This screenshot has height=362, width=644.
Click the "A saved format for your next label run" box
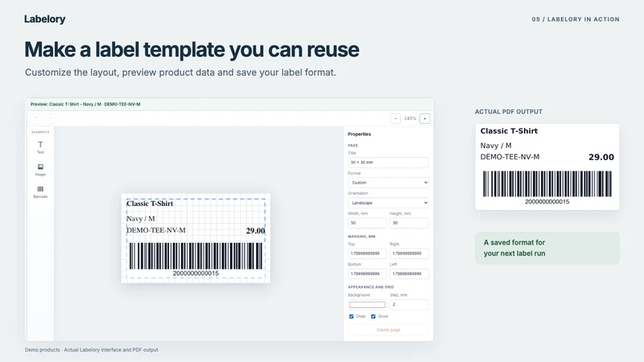547,248
